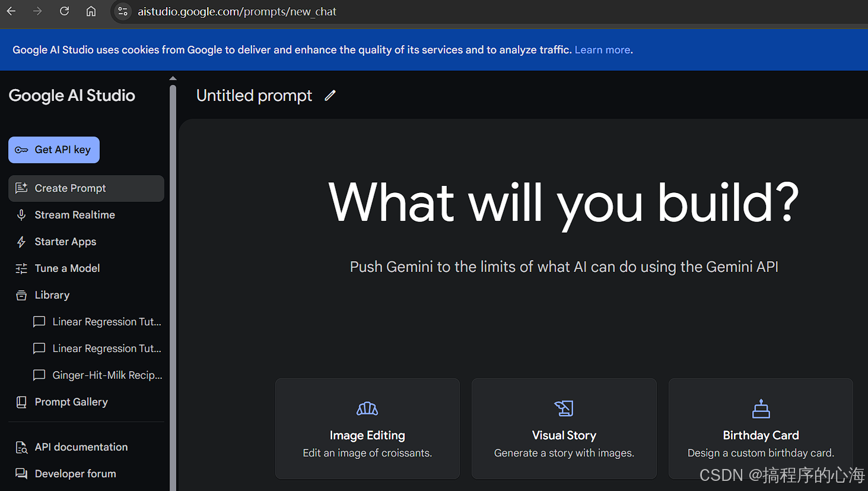
Task: Click the Get API key button
Action: tap(54, 150)
